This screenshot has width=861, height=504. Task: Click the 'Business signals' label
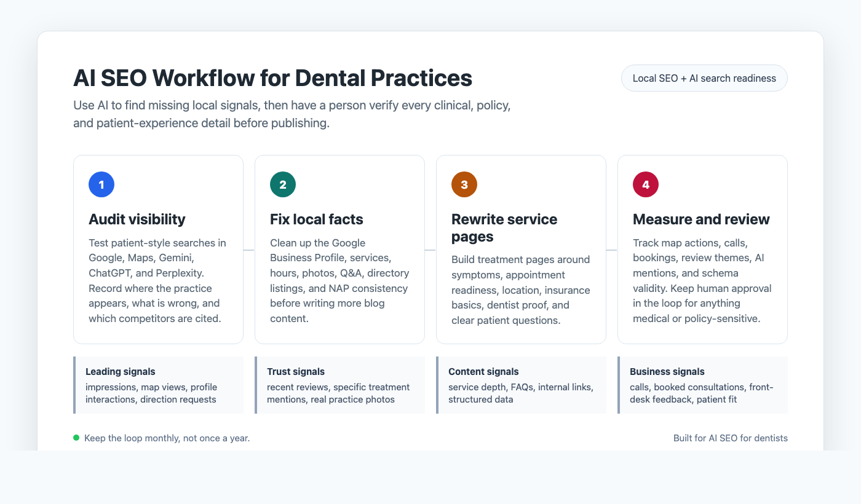tap(667, 371)
